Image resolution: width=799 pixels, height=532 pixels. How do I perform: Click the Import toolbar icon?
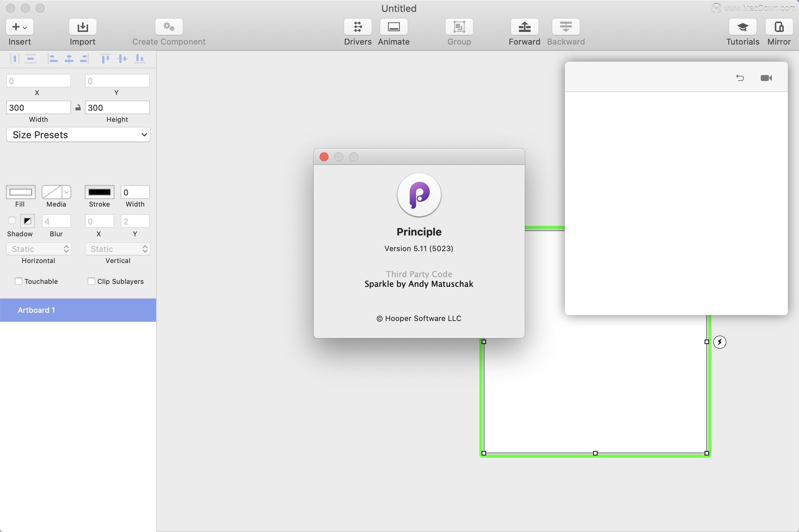(x=83, y=27)
